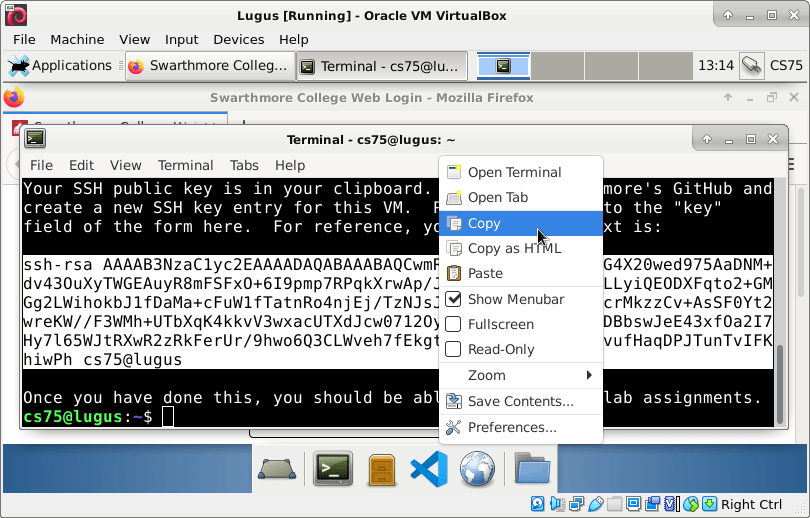This screenshot has width=810, height=518.
Task: Open the VirtualBox Devices menu
Action: pyautogui.click(x=239, y=39)
